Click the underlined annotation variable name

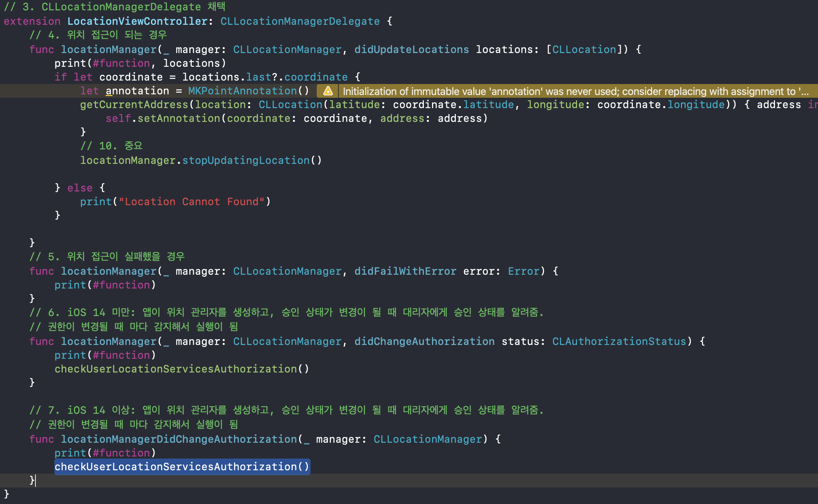click(137, 91)
